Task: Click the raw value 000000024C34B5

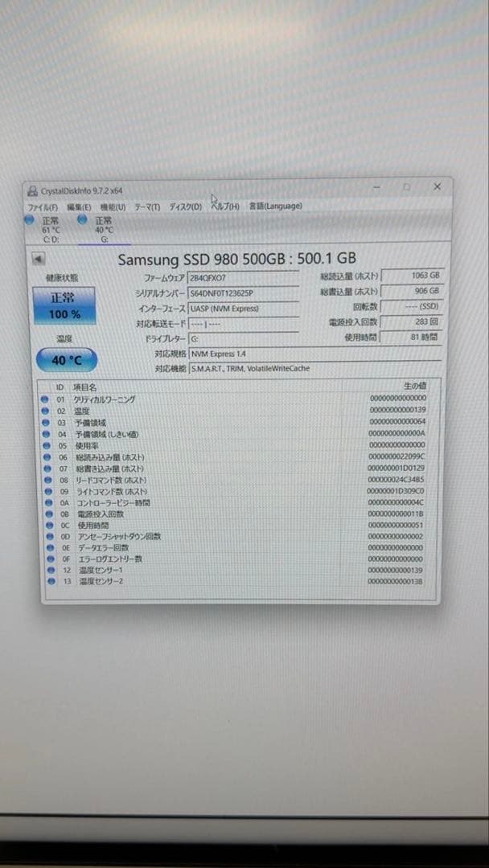Action: tap(396, 479)
